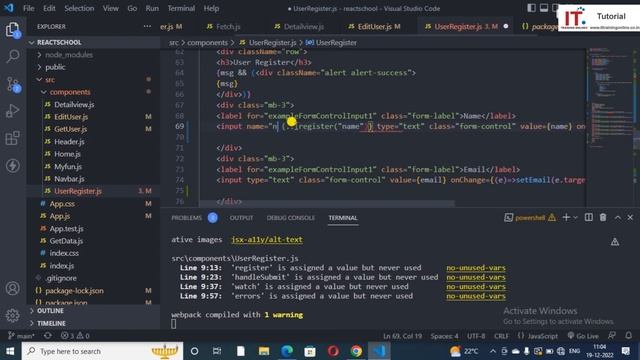Switch to the DEBUG CONSOLE tab
Viewport: 640px width, 360px height.
[x=291, y=218]
